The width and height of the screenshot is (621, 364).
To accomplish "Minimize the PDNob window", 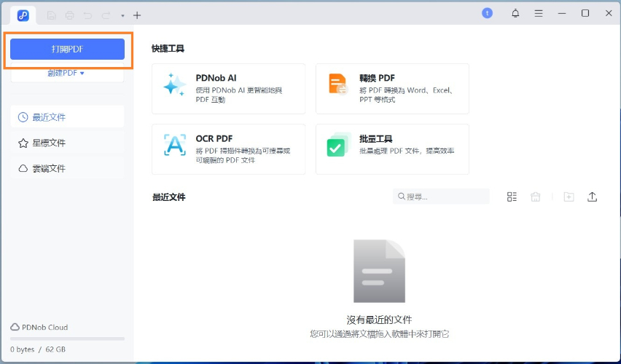I will (562, 13).
